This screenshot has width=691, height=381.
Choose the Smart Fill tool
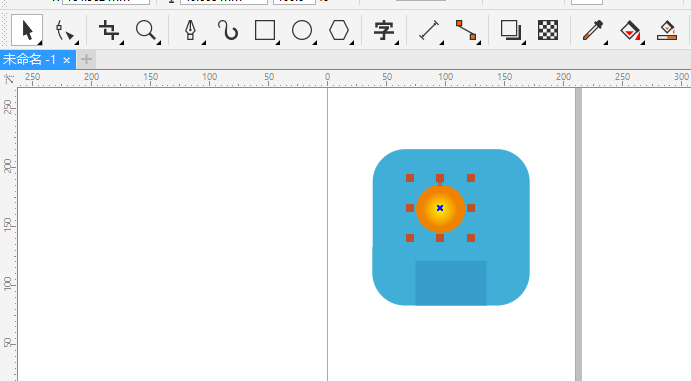pos(667,31)
